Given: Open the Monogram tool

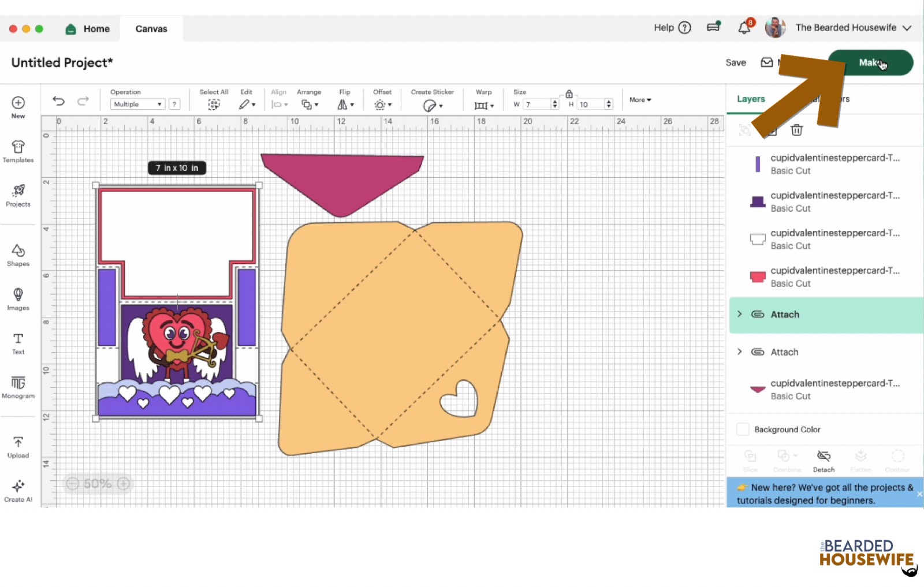Looking at the screenshot, I should pos(18,387).
